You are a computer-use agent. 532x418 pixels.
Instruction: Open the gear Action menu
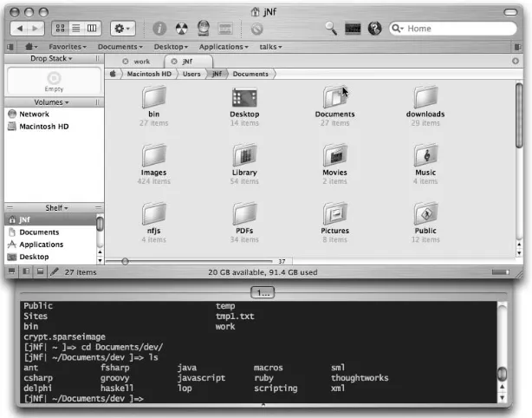[x=122, y=29]
